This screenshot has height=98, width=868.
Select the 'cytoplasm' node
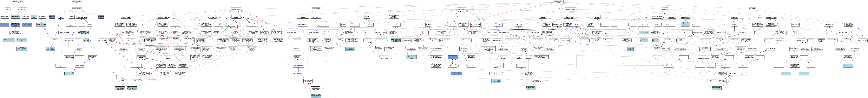click(89, 25)
